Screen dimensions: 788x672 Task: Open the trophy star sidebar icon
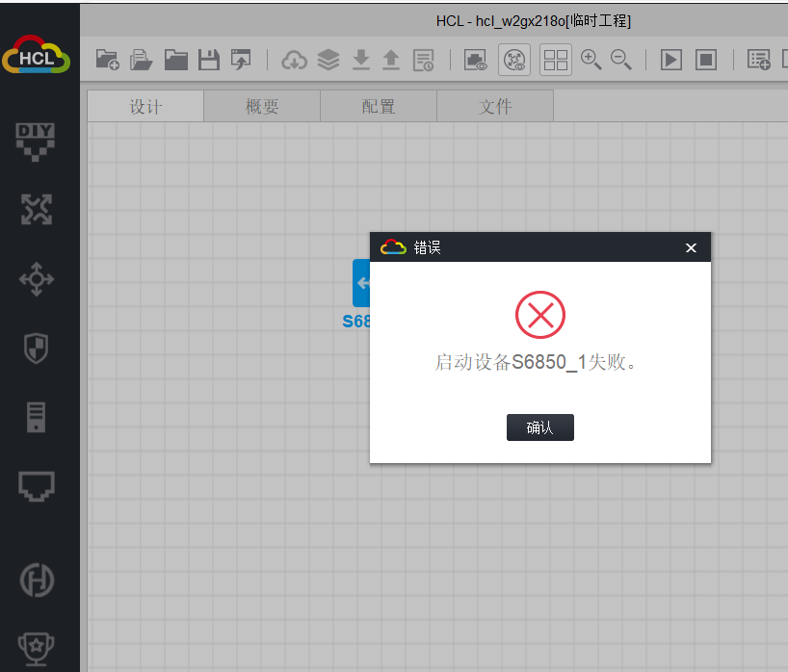(x=37, y=649)
